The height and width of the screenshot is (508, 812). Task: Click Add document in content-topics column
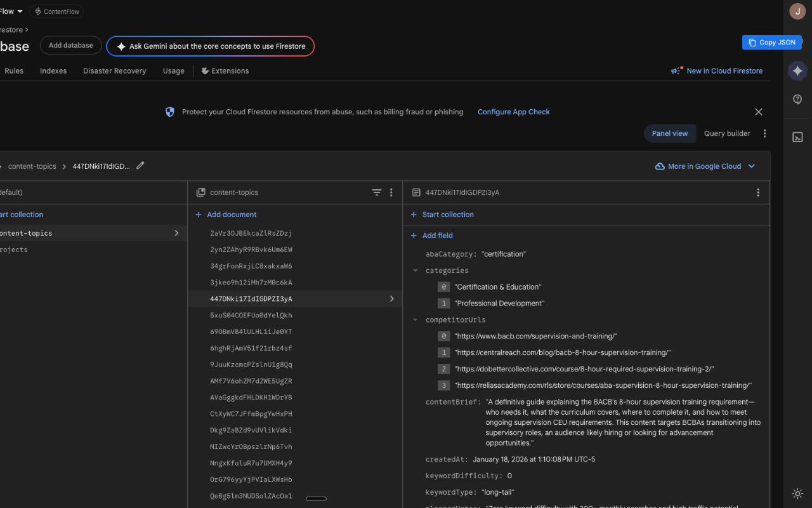click(x=226, y=215)
